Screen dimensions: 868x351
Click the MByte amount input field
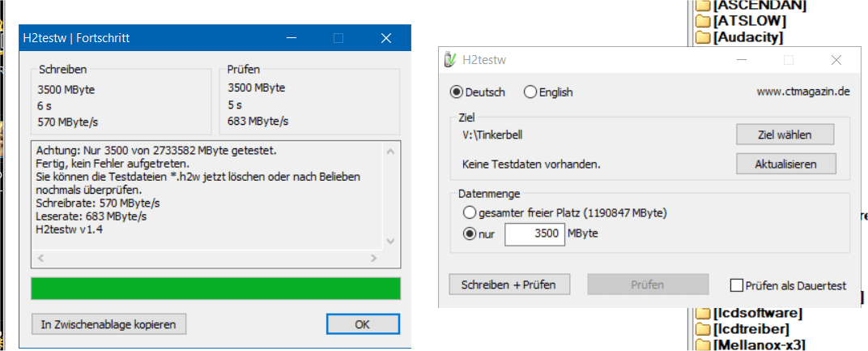pyautogui.click(x=534, y=234)
